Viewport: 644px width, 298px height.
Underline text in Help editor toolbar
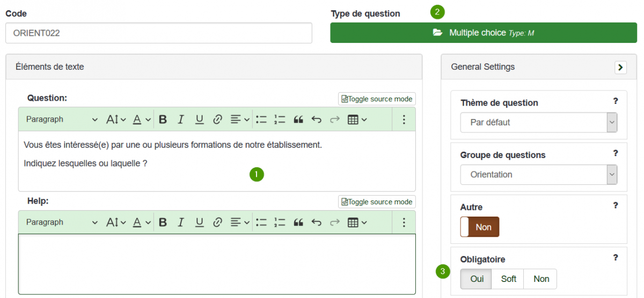click(x=199, y=222)
